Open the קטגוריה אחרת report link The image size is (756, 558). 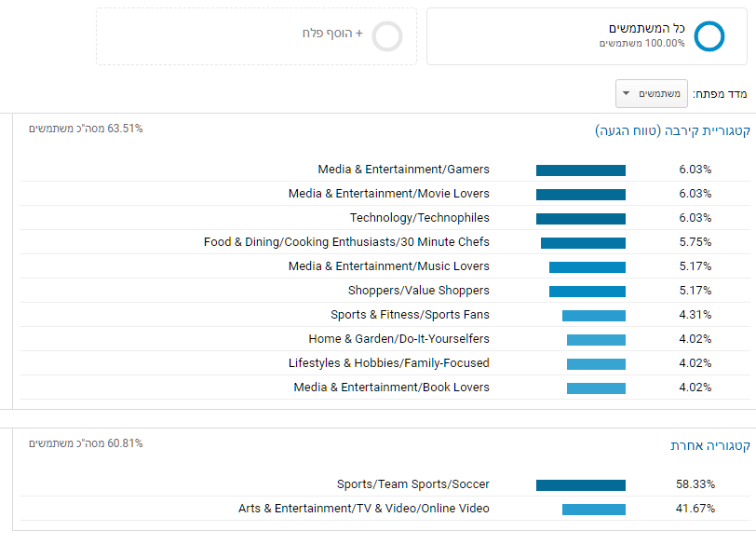[x=710, y=445]
